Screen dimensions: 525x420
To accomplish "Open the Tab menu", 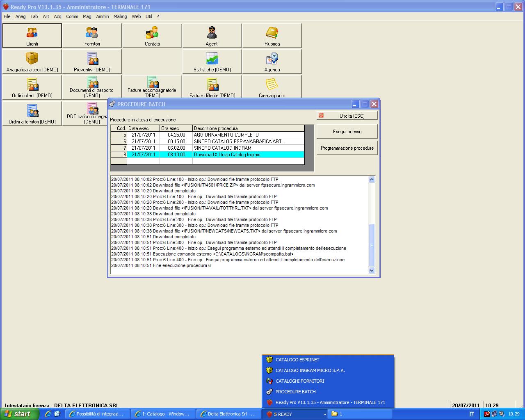I will (34, 16).
